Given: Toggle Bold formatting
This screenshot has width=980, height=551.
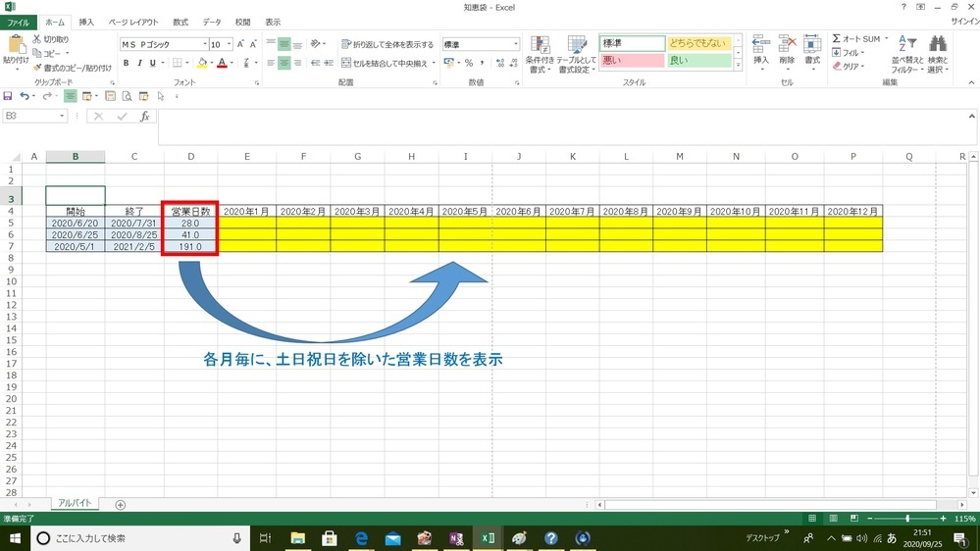Looking at the screenshot, I should coord(127,63).
